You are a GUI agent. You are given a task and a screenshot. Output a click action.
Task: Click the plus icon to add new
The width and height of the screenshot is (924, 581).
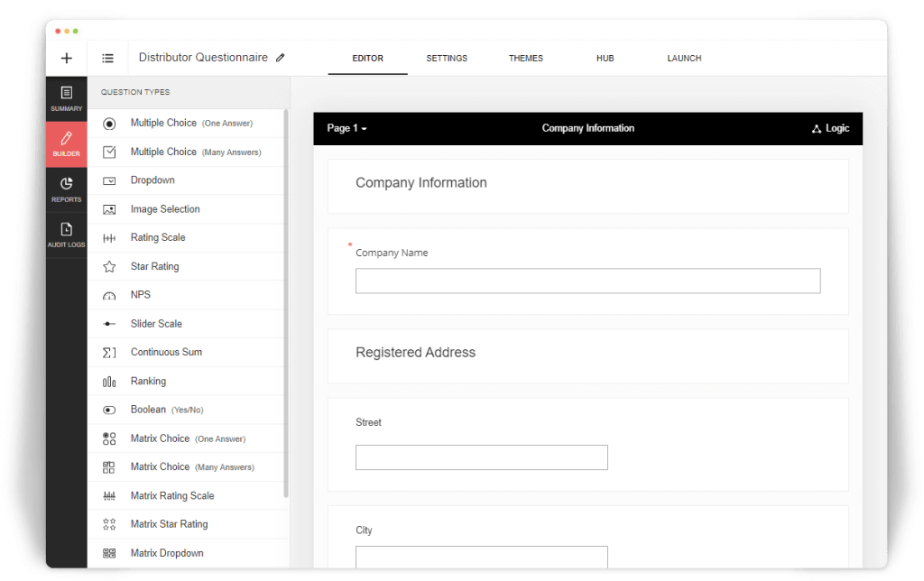67,58
